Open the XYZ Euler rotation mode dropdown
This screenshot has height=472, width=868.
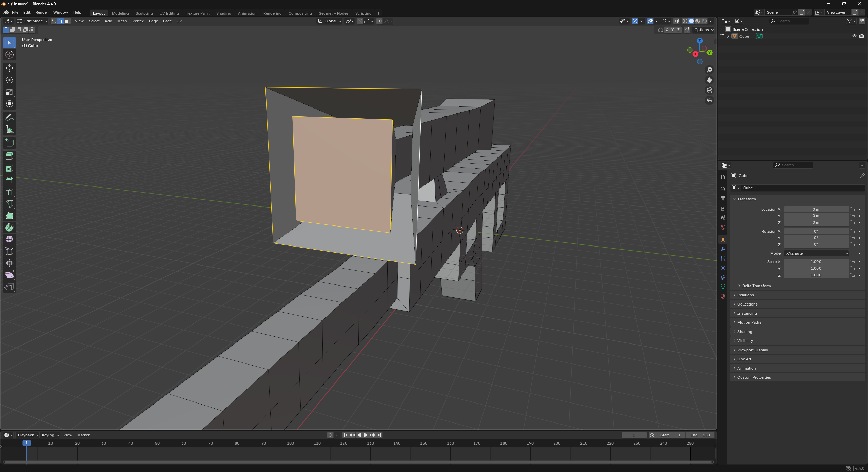click(x=816, y=253)
